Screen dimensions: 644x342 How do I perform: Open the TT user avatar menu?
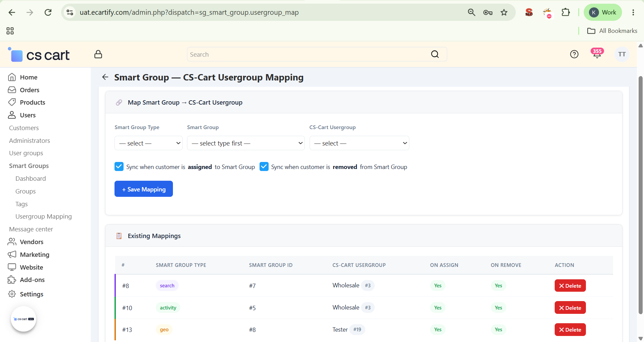pos(622,54)
